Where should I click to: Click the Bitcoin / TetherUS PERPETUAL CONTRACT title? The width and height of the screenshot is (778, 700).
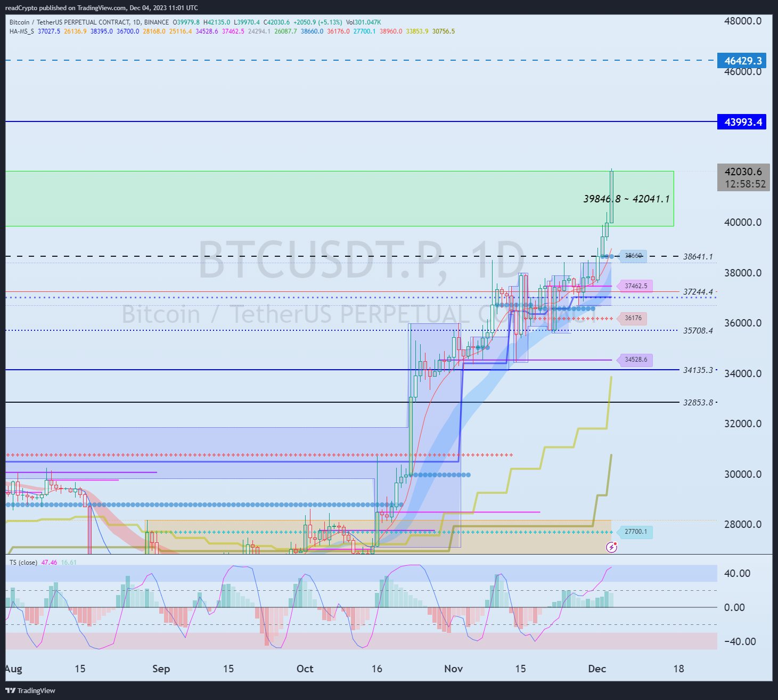[69, 22]
